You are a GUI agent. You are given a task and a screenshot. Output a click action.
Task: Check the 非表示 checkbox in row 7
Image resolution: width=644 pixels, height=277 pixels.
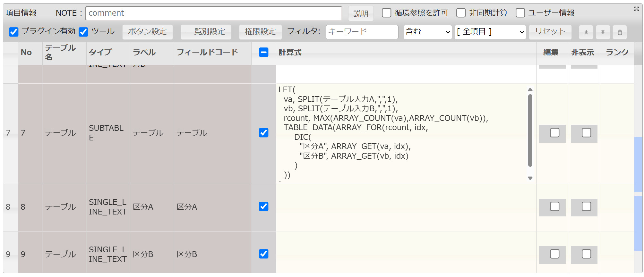[x=586, y=133]
